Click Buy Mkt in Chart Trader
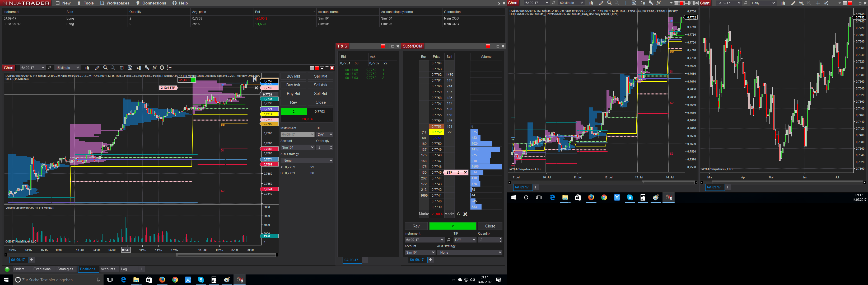The image size is (868, 285). pyautogui.click(x=293, y=76)
